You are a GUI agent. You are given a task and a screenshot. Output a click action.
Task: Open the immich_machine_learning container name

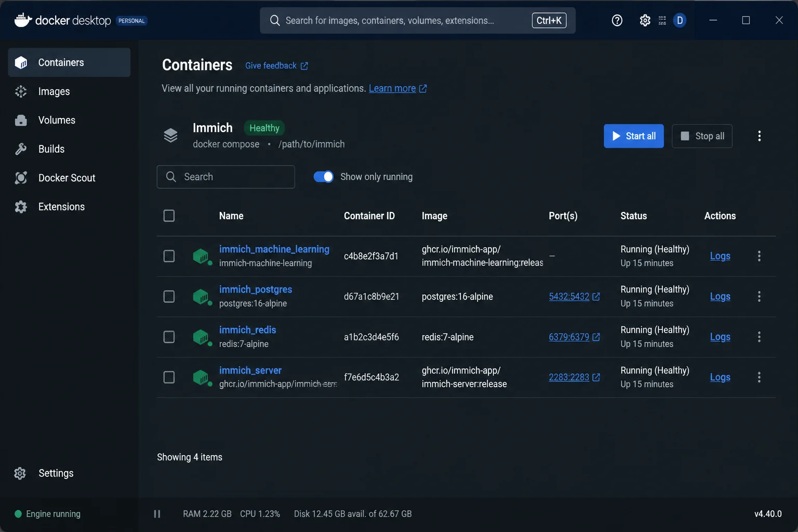point(274,249)
